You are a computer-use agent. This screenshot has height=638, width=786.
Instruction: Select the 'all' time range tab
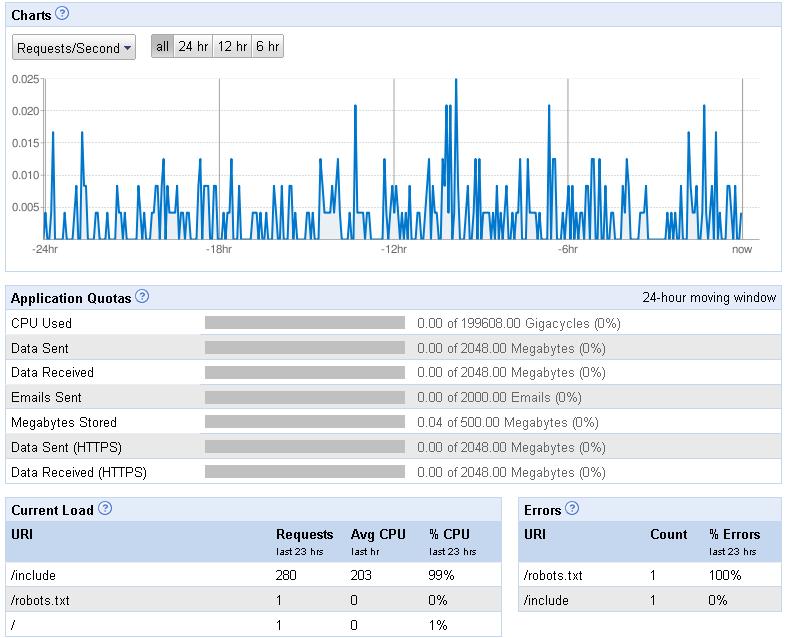162,47
